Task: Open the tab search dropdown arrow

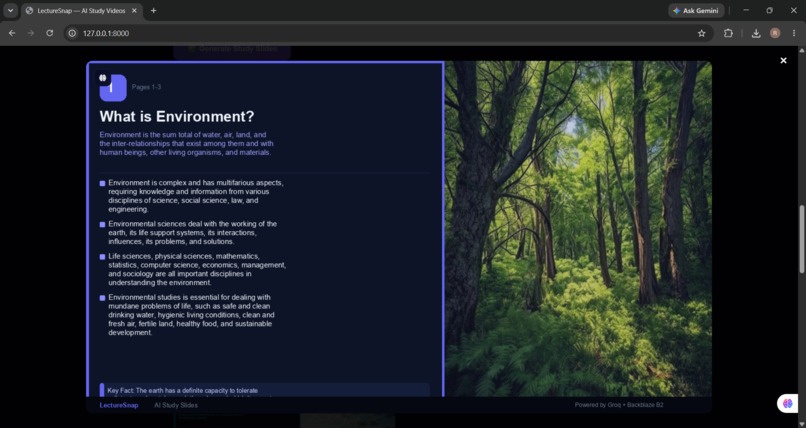Action: (10, 10)
